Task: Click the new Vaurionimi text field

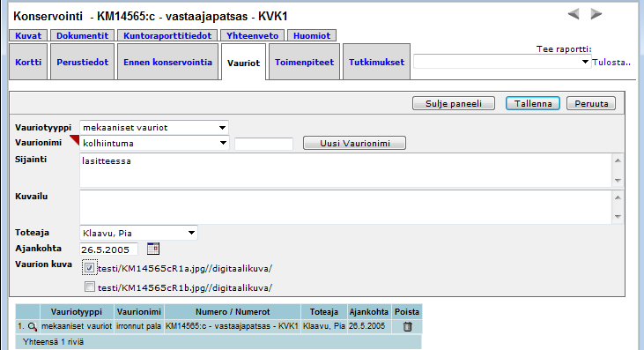Action: click(263, 144)
